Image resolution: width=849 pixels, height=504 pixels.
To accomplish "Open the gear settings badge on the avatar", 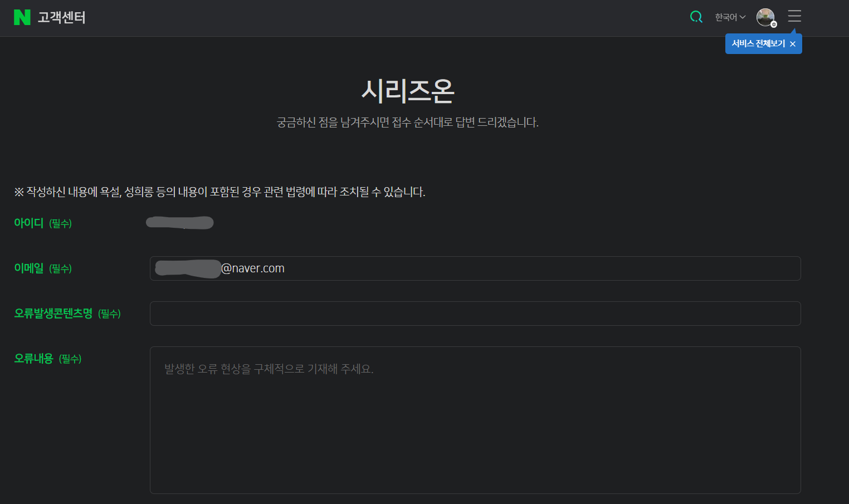I will [773, 23].
